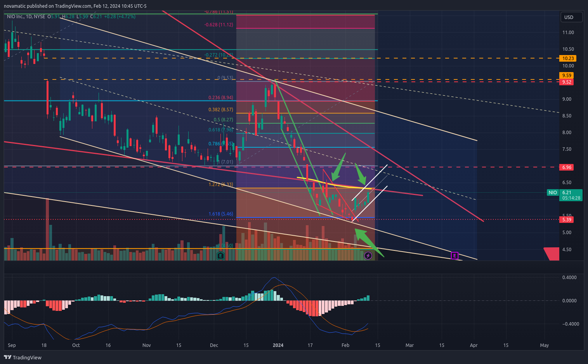Screen dimensions: 588x364
Task: Click the 1.618 (5.46) Fibonacci label
Action: pos(221,214)
